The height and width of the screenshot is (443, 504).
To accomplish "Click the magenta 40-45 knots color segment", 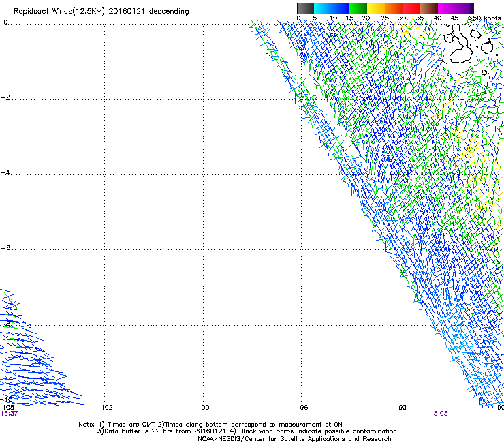I will click(447, 8).
